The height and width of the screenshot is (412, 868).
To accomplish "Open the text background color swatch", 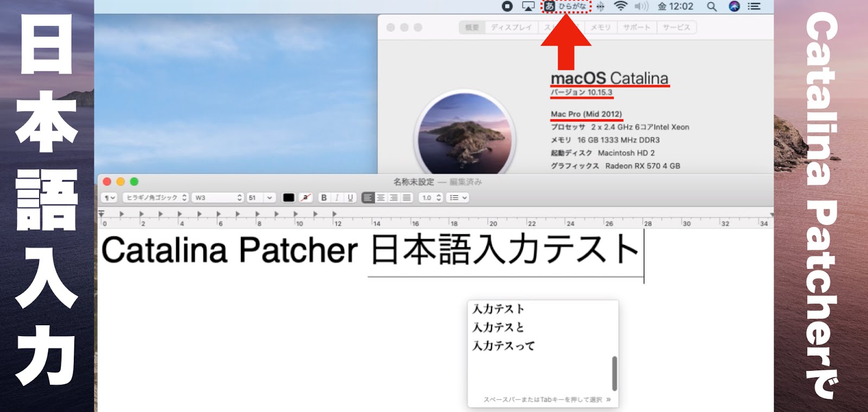I will [305, 198].
